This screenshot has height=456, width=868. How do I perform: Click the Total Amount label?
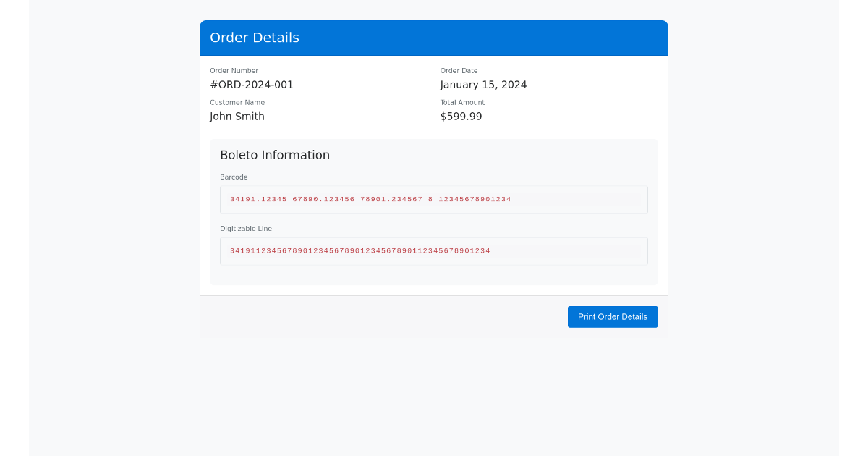pos(462,102)
